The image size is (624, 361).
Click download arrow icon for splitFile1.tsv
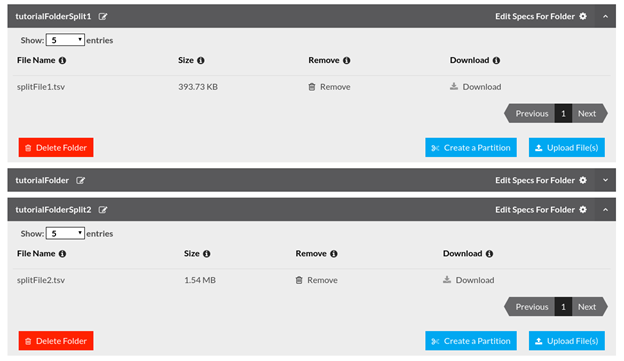click(x=454, y=86)
